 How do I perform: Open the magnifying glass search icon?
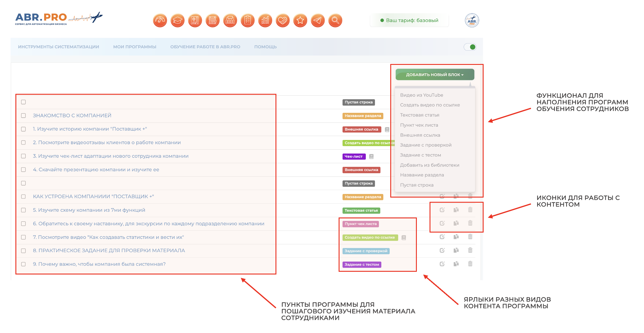click(x=335, y=21)
